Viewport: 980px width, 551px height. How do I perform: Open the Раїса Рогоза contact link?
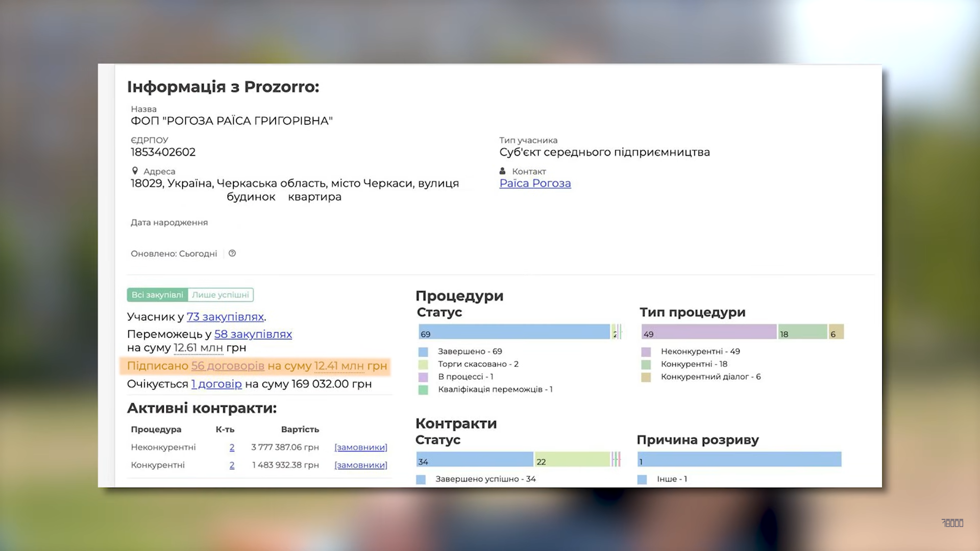pyautogui.click(x=535, y=183)
